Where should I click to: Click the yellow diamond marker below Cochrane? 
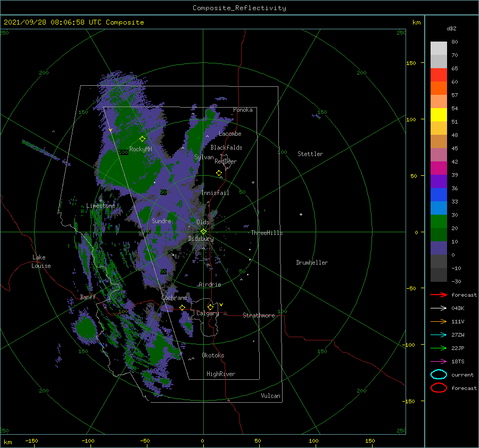[182, 307]
